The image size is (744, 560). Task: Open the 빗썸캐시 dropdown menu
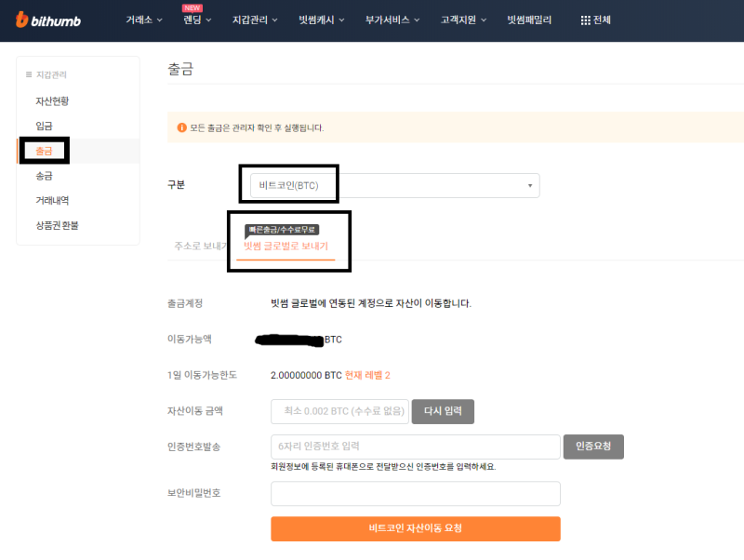point(343,20)
